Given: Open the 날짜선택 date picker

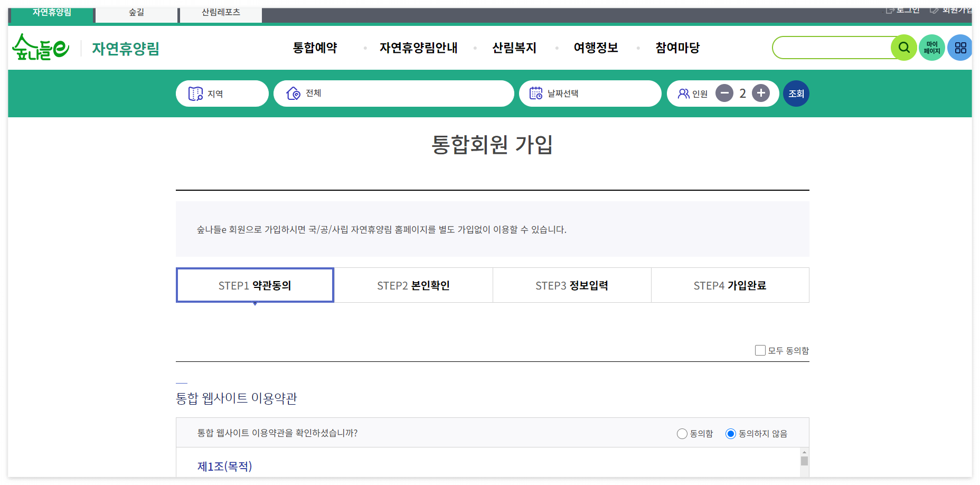Looking at the screenshot, I should coord(590,94).
